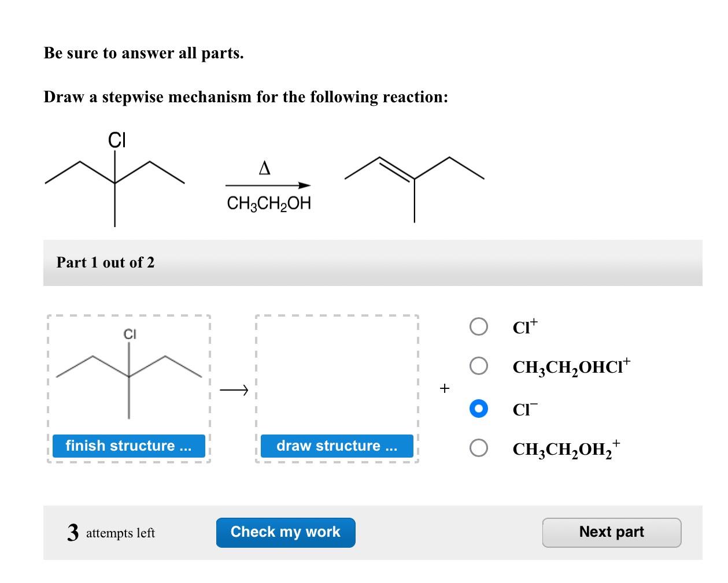Click the plus sign between products
728x583 pixels.
coord(445,388)
